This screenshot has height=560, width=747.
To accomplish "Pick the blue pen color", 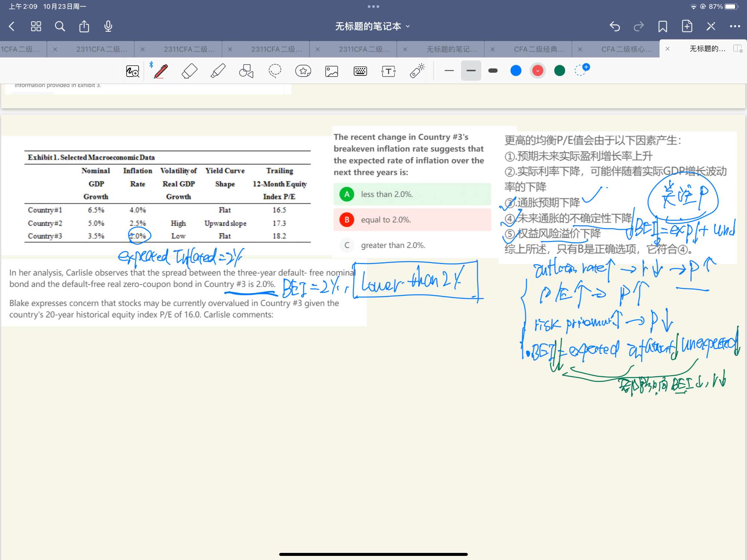I will click(516, 71).
